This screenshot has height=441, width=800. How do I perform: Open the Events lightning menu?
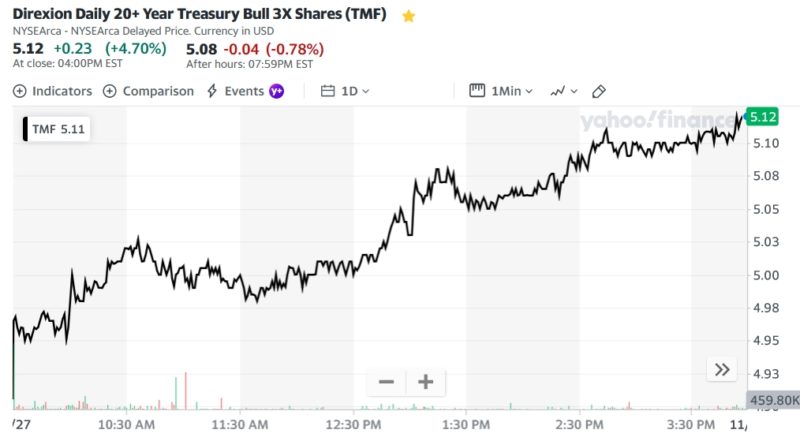(235, 91)
